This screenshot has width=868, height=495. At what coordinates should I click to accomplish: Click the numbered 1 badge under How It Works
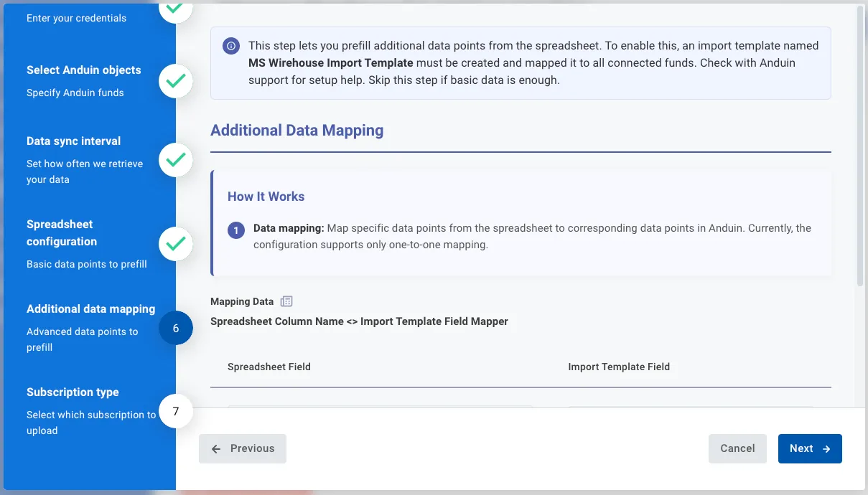236,230
